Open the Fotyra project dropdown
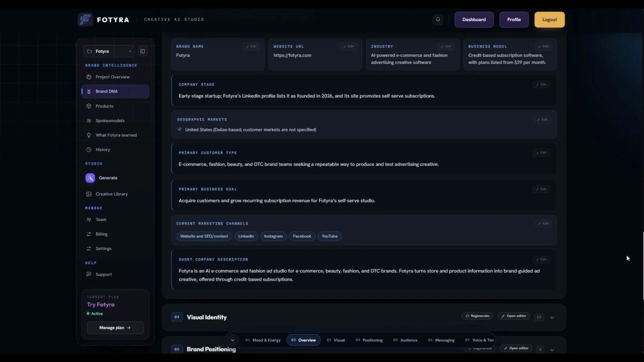 pyautogui.click(x=109, y=51)
